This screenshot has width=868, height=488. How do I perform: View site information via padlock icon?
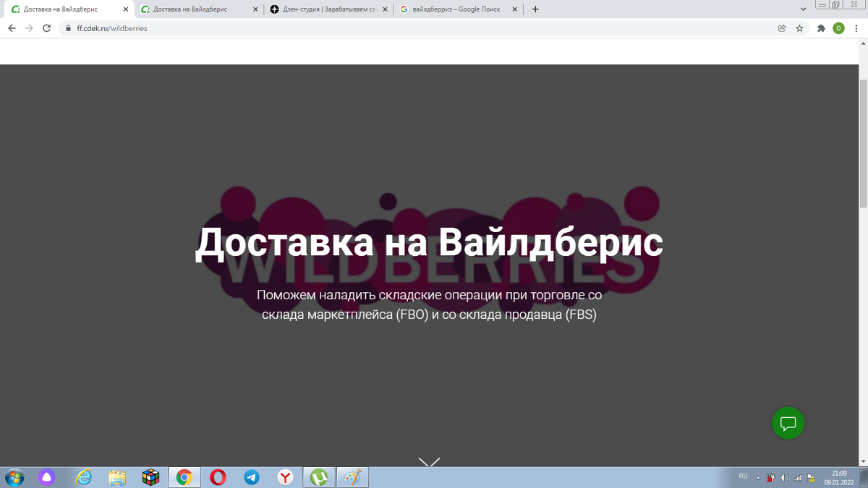[68, 28]
